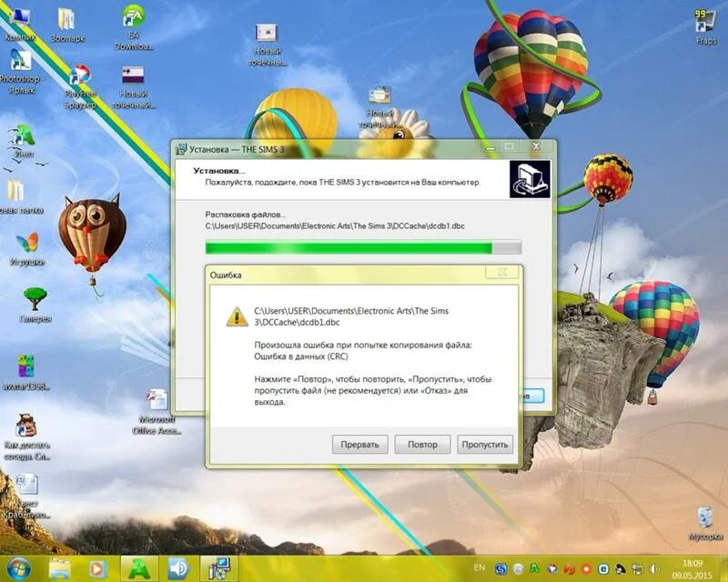
Task: Skip the file with the Пропустить button
Action: click(485, 444)
